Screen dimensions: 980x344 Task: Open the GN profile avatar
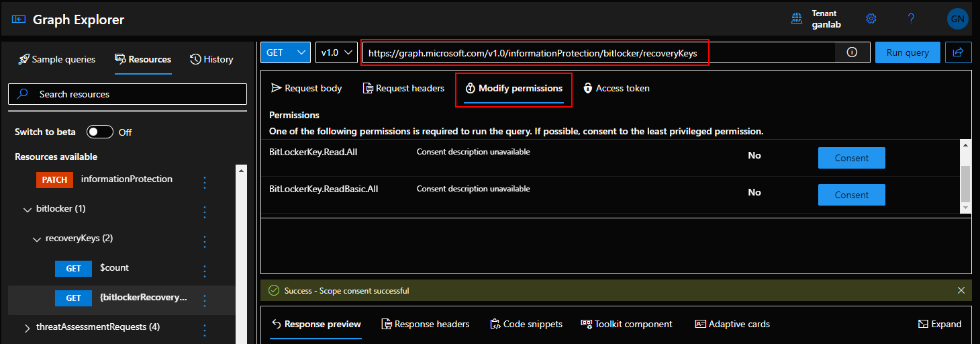(957, 19)
